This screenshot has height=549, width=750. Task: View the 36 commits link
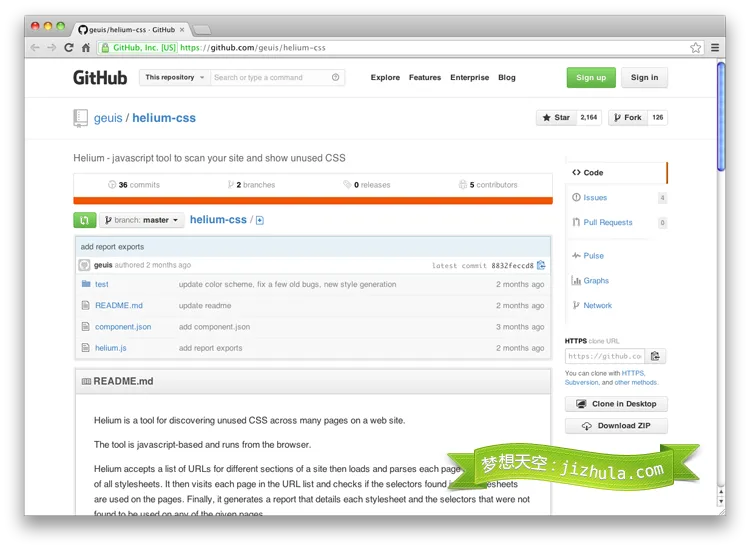coord(134,185)
